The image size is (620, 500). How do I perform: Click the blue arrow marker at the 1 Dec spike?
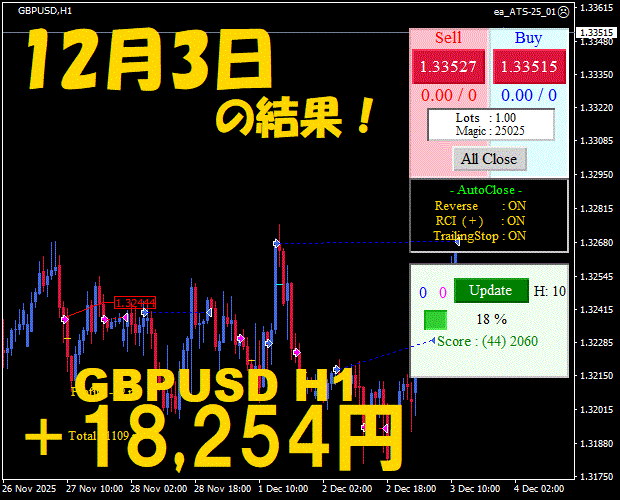277,243
